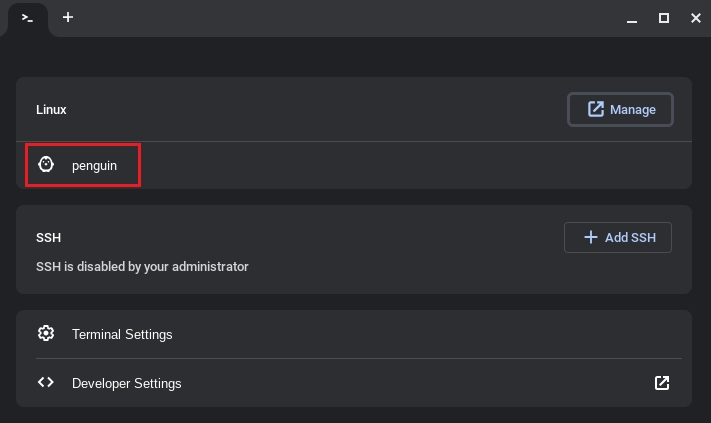711x423 pixels.
Task: Close the Terminal window
Action: click(695, 18)
